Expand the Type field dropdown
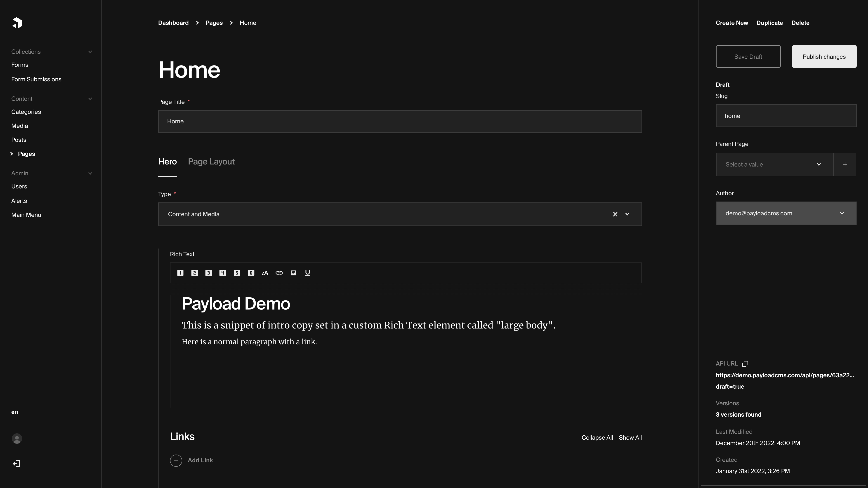 click(x=627, y=213)
